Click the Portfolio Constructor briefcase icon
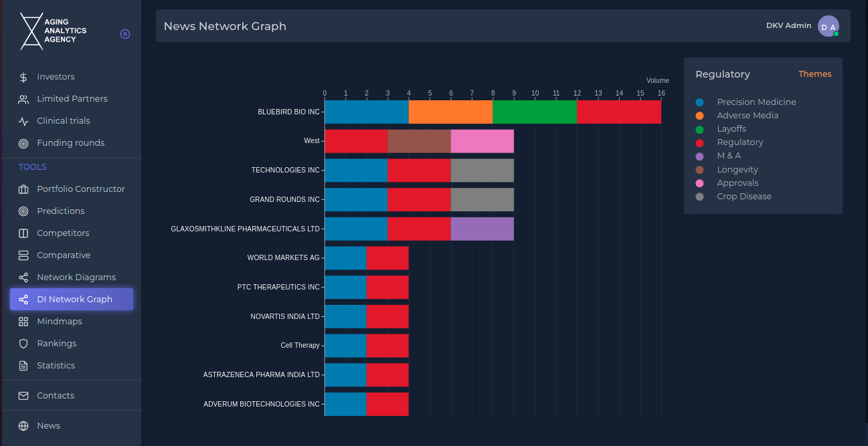 point(23,189)
